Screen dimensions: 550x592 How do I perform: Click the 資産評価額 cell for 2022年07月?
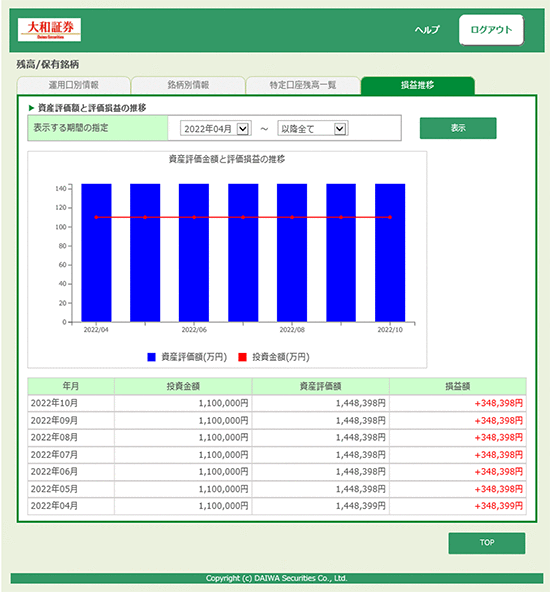320,455
